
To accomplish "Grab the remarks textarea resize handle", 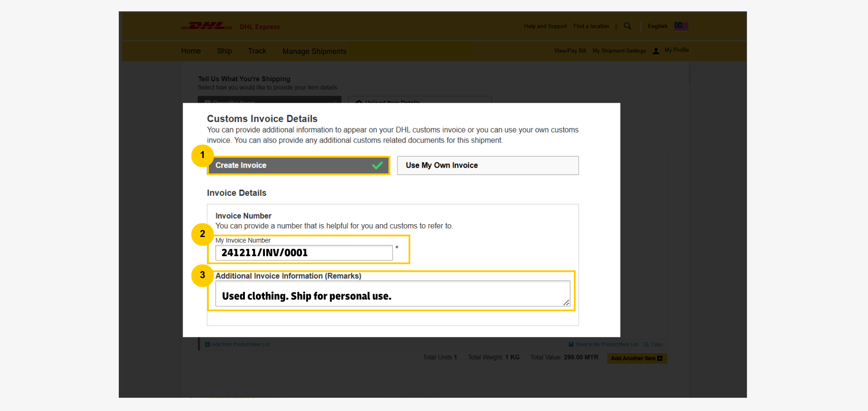I will [566, 303].
